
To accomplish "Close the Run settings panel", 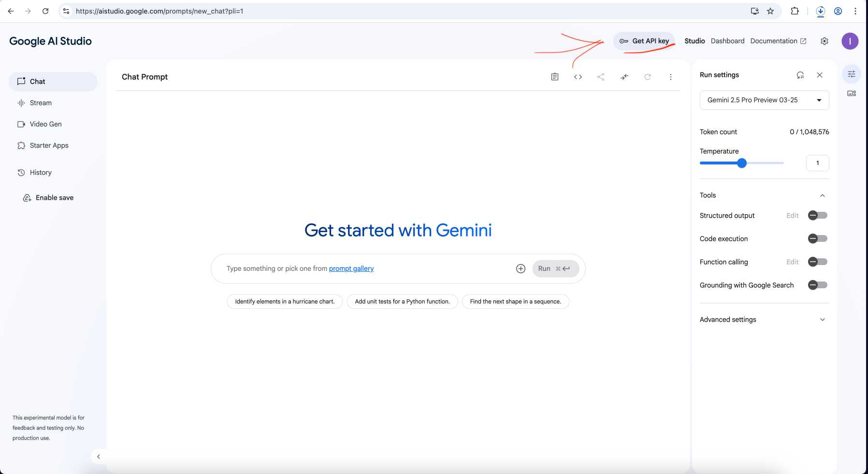I will click(820, 75).
